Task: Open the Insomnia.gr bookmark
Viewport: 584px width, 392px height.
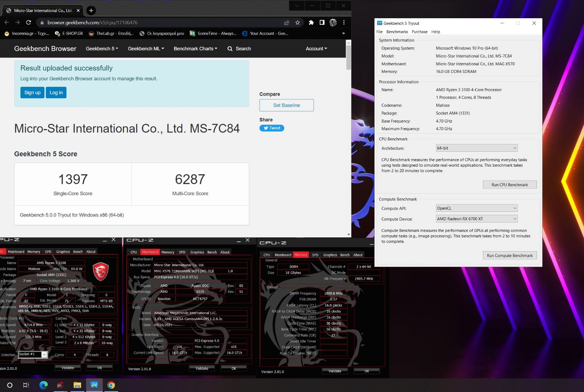Action: point(27,34)
